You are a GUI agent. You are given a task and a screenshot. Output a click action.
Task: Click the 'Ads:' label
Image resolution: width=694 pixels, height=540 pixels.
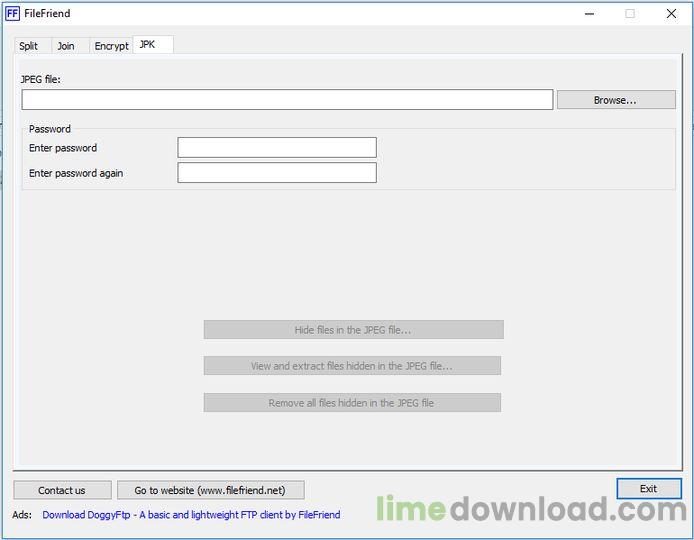(22, 515)
